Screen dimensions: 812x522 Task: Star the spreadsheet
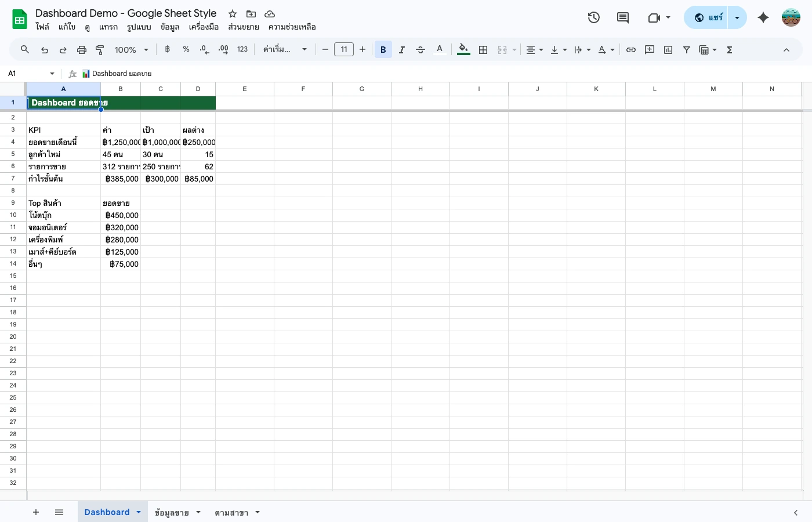point(232,13)
